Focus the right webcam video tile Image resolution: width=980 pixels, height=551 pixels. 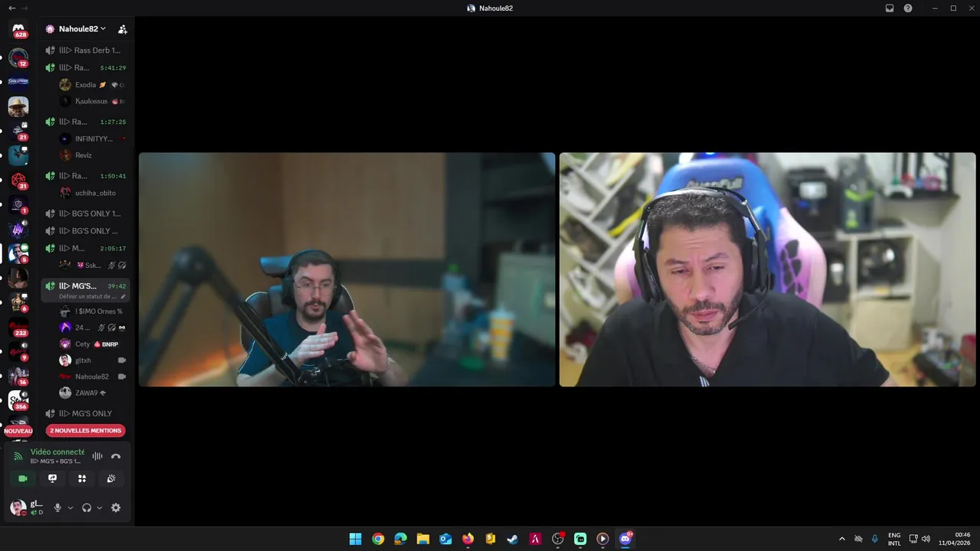768,269
